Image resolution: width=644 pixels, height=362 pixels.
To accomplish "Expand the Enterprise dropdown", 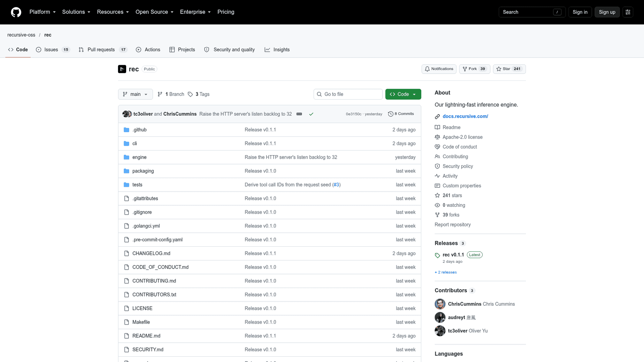I will [195, 12].
